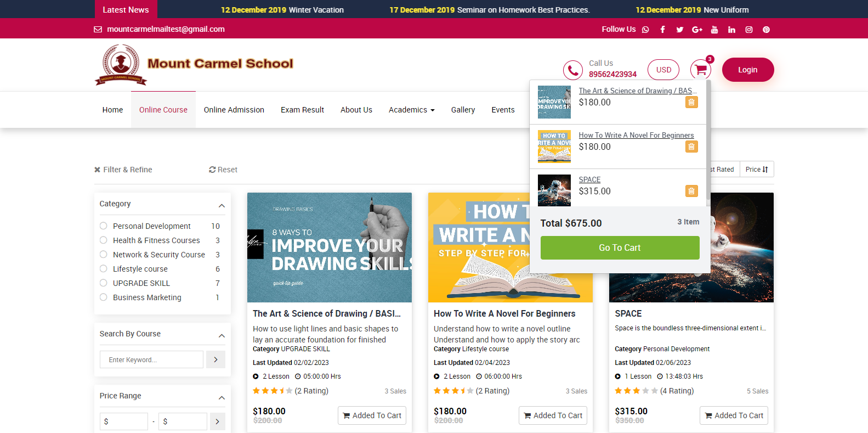Open the Twitter social link
The image size is (868, 433).
[x=679, y=30]
